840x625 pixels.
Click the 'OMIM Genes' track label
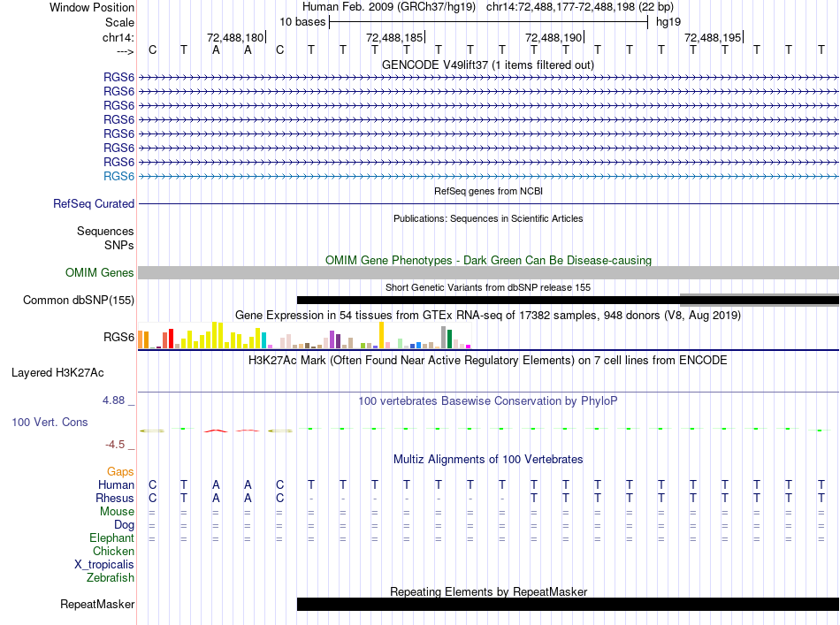click(99, 272)
